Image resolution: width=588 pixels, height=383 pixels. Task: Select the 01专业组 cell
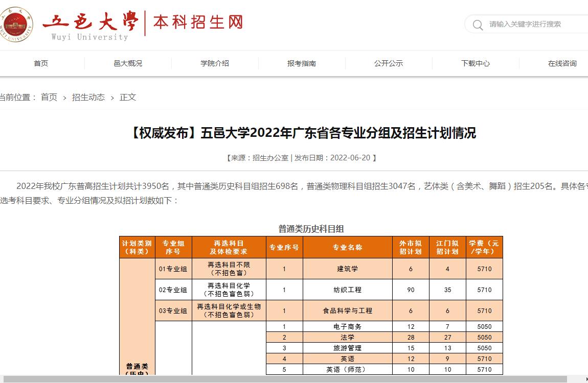(173, 269)
